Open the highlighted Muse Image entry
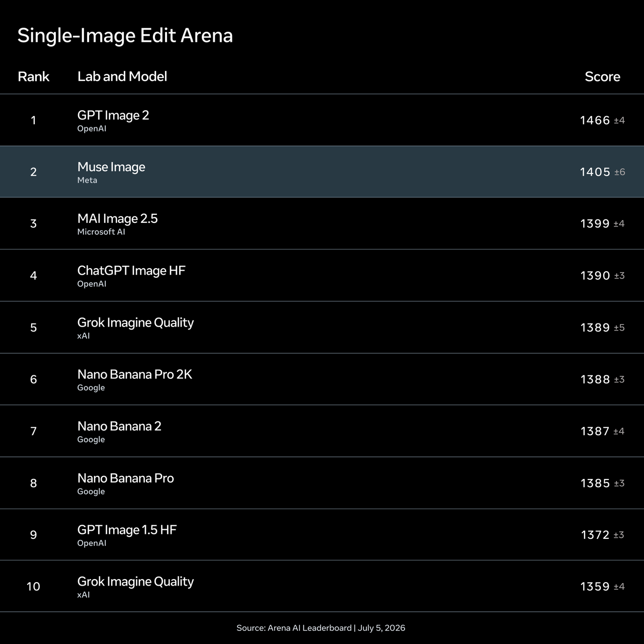Image resolution: width=644 pixels, height=644 pixels. tap(322, 172)
